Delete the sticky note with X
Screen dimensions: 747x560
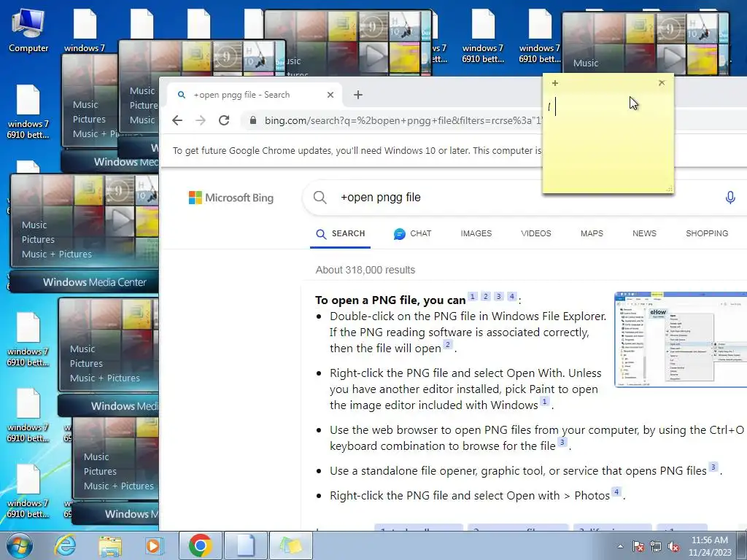click(662, 83)
